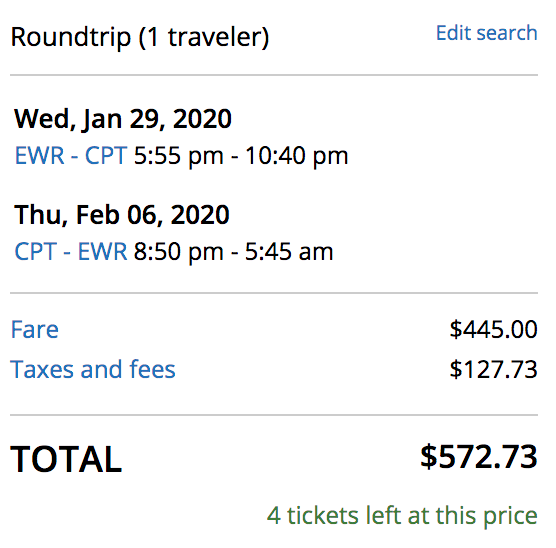Select the Roundtrip (1 traveler) heading
Image resolution: width=556 pixels, height=548 pixels.
pos(140,37)
